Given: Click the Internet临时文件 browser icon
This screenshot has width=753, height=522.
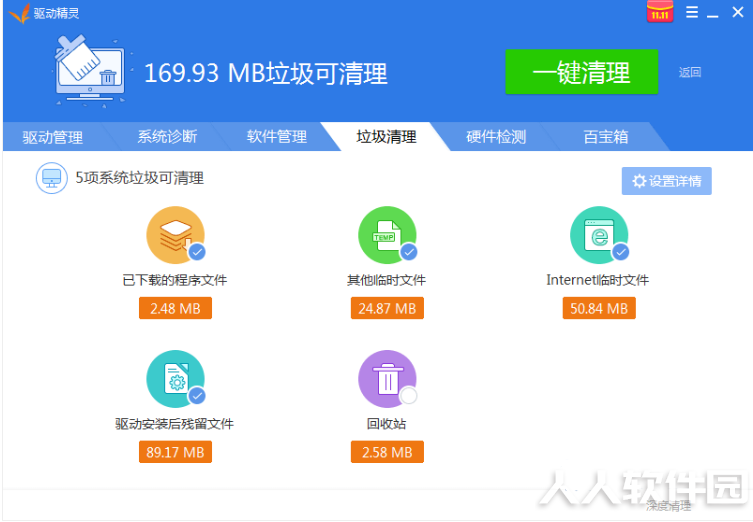Looking at the screenshot, I should (x=599, y=235).
